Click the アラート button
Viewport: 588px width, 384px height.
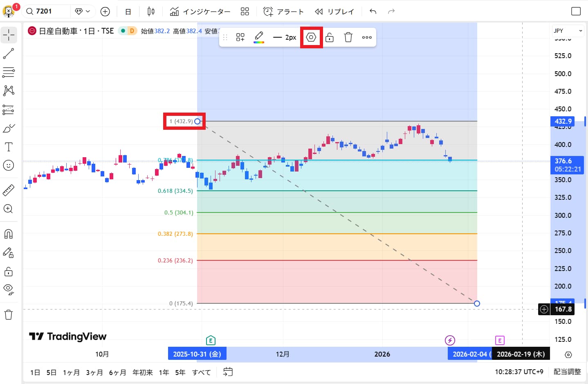coord(283,11)
